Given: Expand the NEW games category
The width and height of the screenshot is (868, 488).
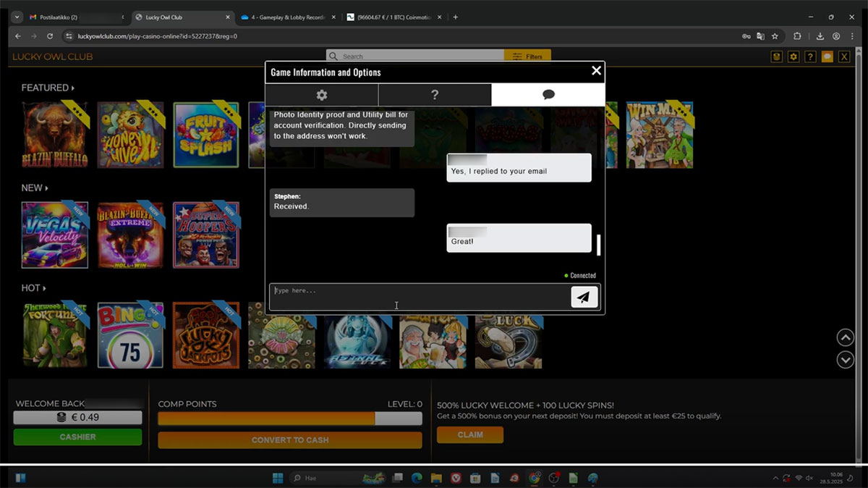Looking at the screenshot, I should point(35,188).
